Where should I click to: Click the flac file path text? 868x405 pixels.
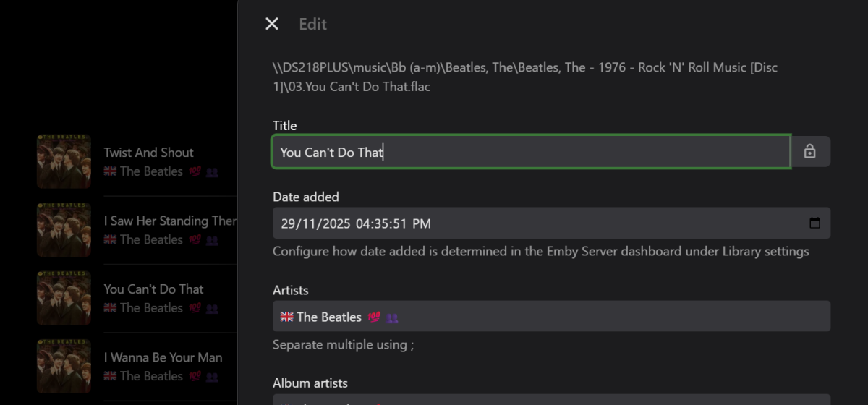point(525,77)
